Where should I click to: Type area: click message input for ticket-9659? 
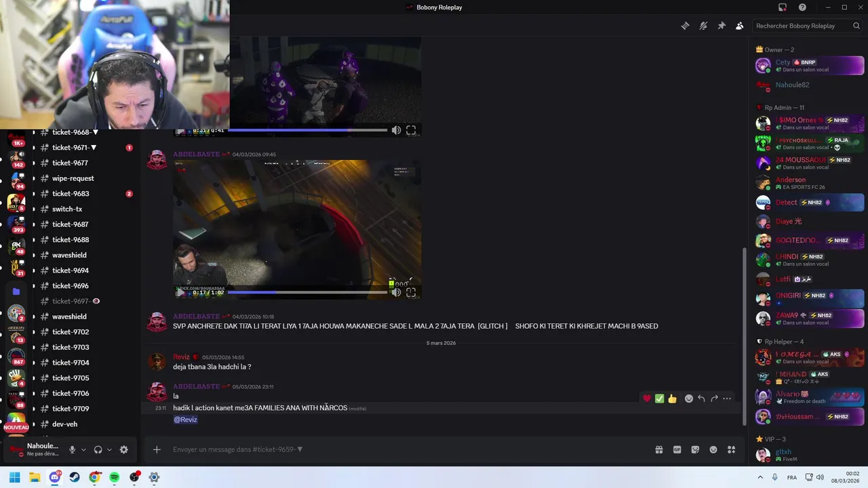(407, 449)
